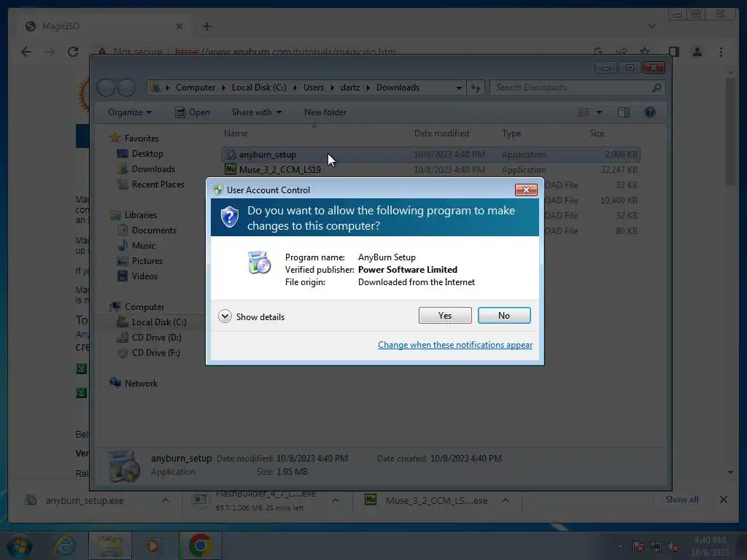The height and width of the screenshot is (560, 747).
Task: Expand Muse_3_2_CCM_LS download item chevron
Action: 506,500
